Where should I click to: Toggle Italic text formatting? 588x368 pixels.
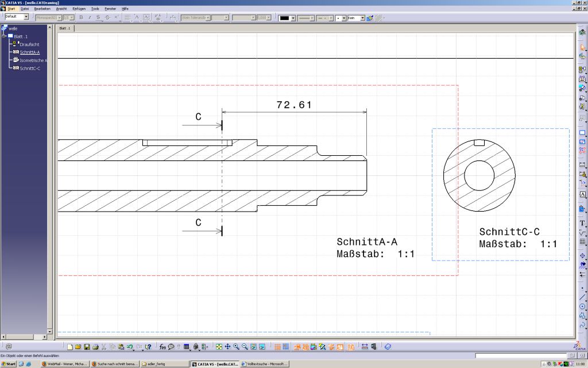[90, 18]
